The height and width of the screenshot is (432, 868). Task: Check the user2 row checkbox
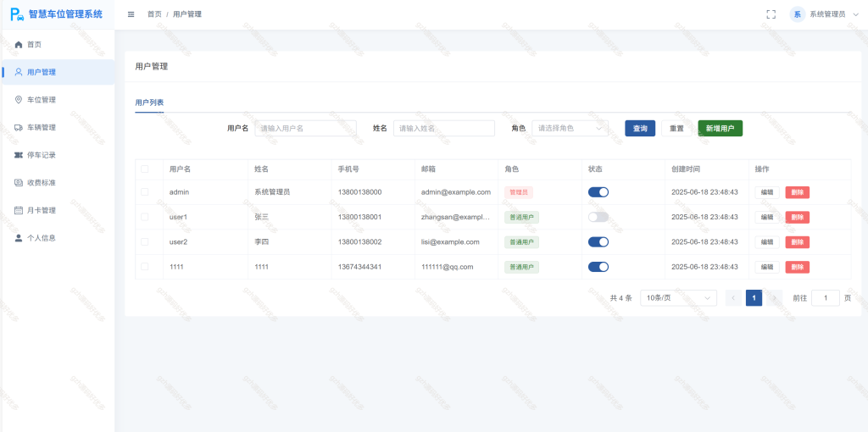coord(144,241)
